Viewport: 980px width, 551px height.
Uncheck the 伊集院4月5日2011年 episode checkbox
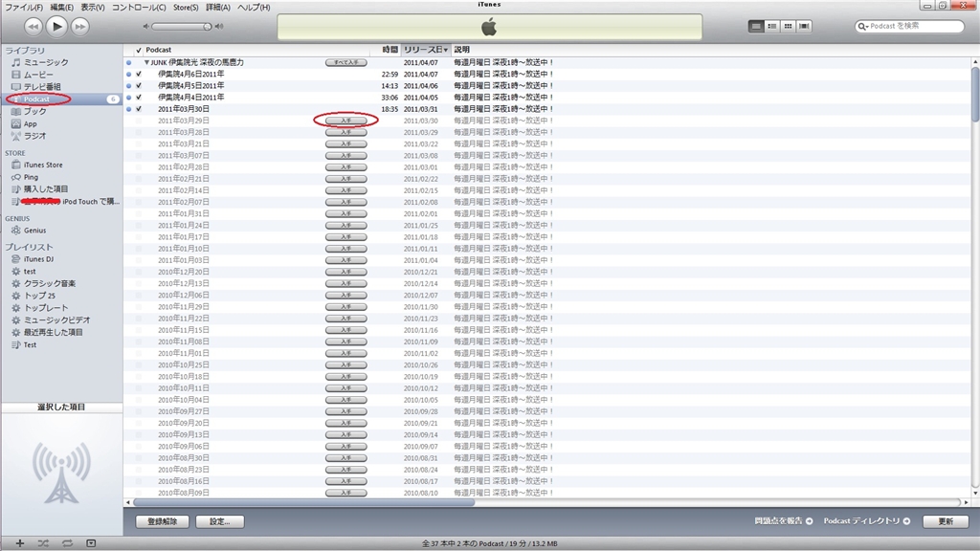139,85
